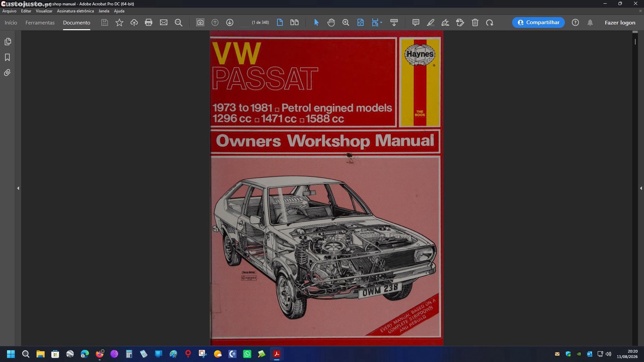The width and height of the screenshot is (644, 362).
Task: Open the page thumbnails panel
Action: pyautogui.click(x=7, y=42)
